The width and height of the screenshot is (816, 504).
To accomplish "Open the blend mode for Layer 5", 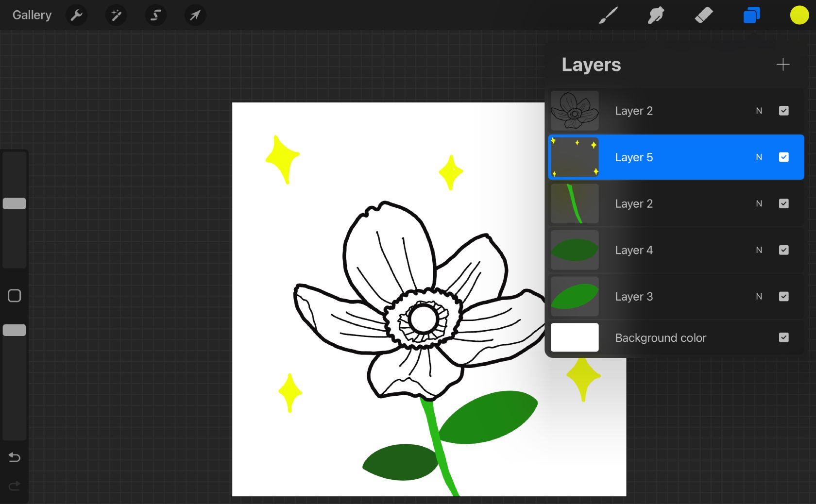I will tap(759, 157).
